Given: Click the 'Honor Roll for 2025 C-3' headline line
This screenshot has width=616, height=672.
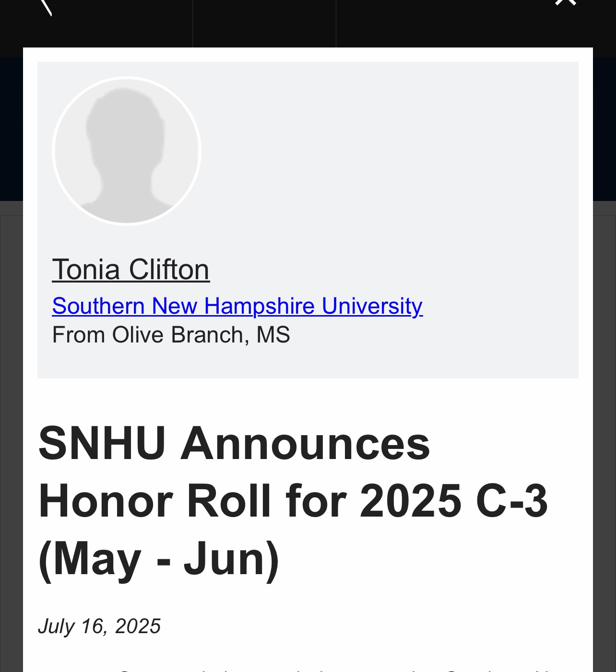Looking at the screenshot, I should tap(293, 501).
